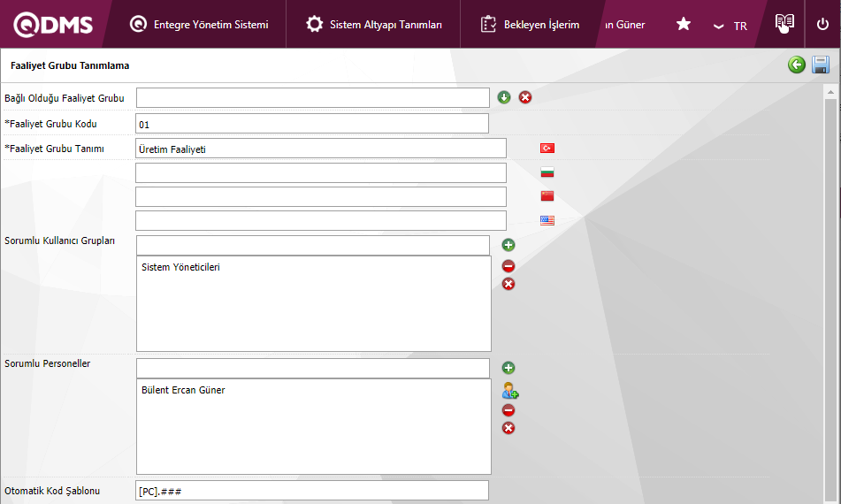The image size is (841, 504).
Task: Click the vertical scrollbar up arrow
Action: click(x=830, y=92)
